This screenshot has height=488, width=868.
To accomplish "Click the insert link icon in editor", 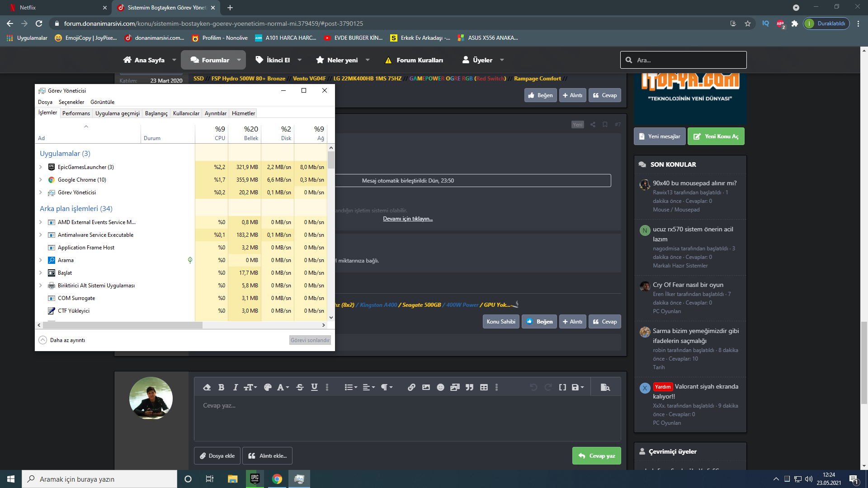I will 411,387.
